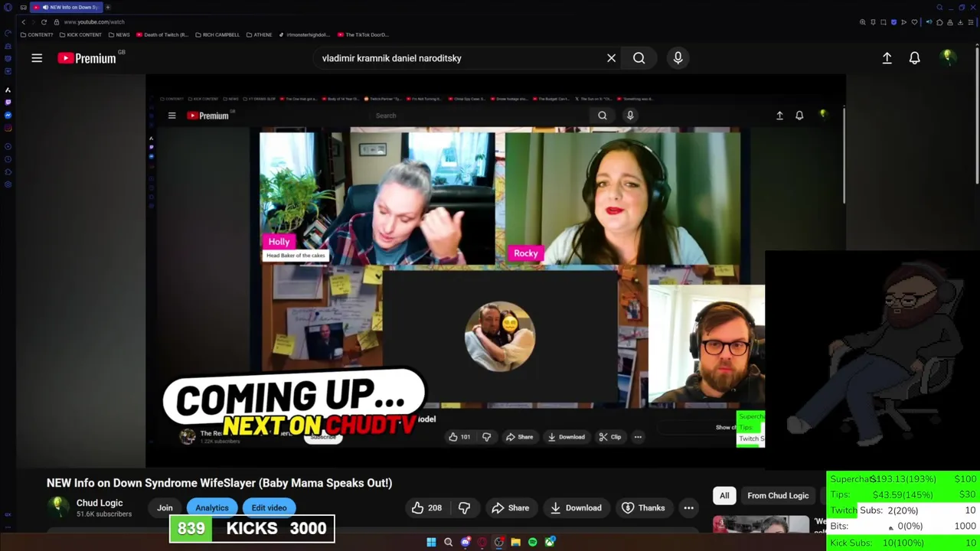Viewport: 980px width, 551px height.
Task: Open sidebar settings gear icon
Action: [x=8, y=184]
